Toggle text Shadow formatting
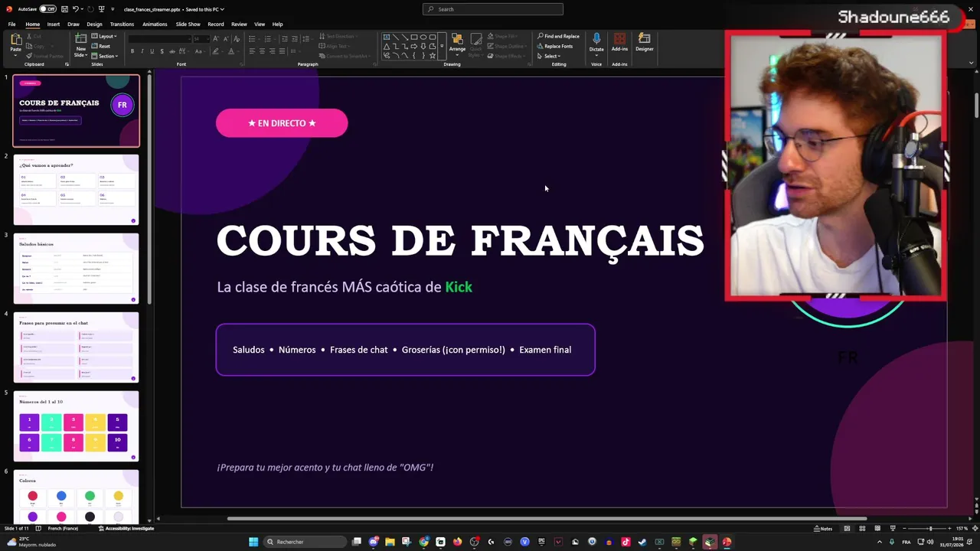Image resolution: width=980 pixels, height=551 pixels. click(x=162, y=51)
